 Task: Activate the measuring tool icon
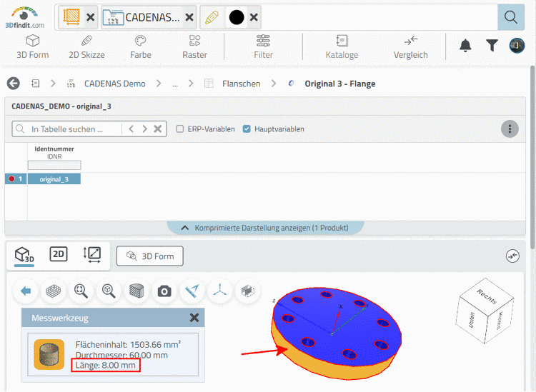coord(192,291)
